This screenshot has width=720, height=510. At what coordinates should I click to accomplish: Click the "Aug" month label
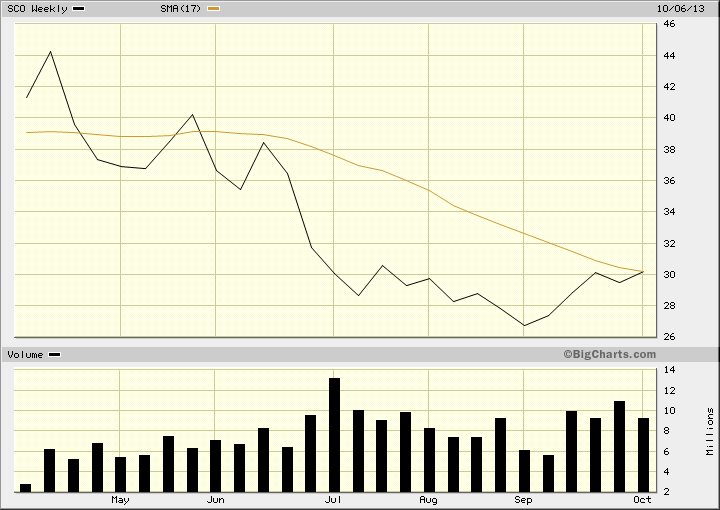pos(428,499)
